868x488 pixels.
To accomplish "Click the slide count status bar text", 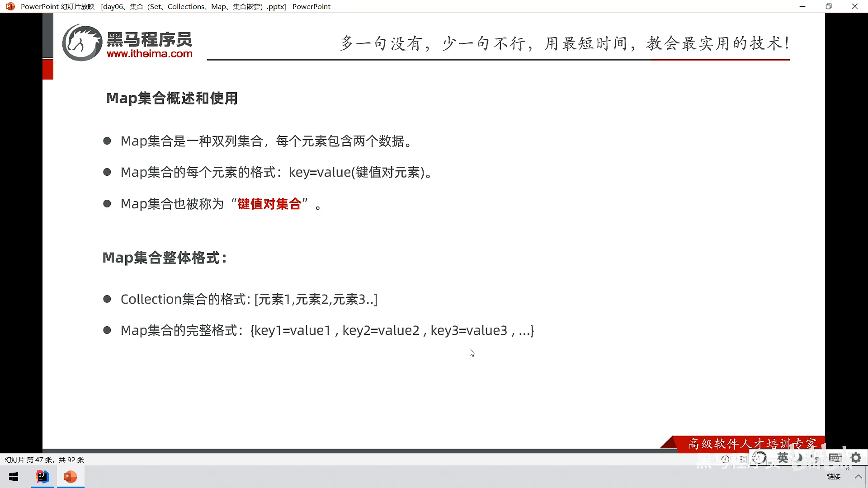I will click(x=44, y=460).
